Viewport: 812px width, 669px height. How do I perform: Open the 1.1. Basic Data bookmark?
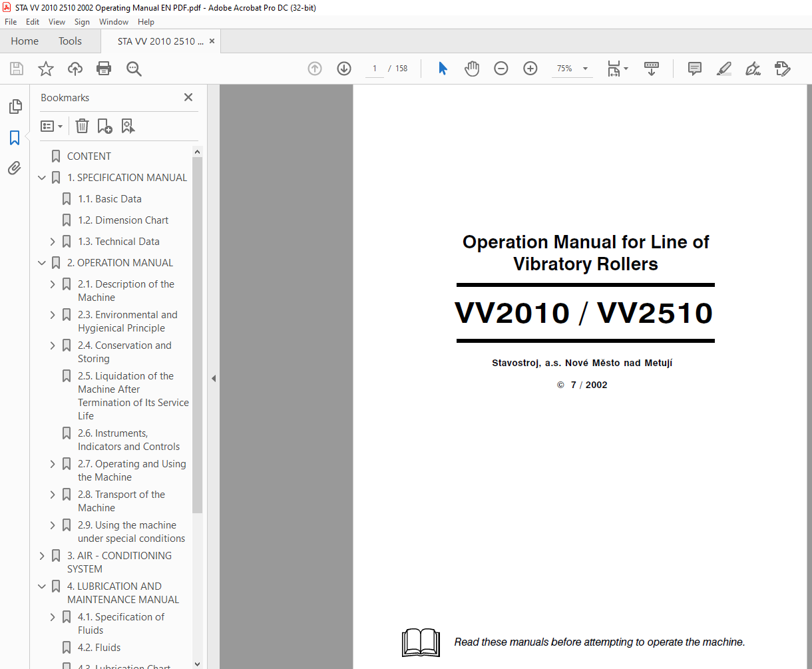coord(110,199)
